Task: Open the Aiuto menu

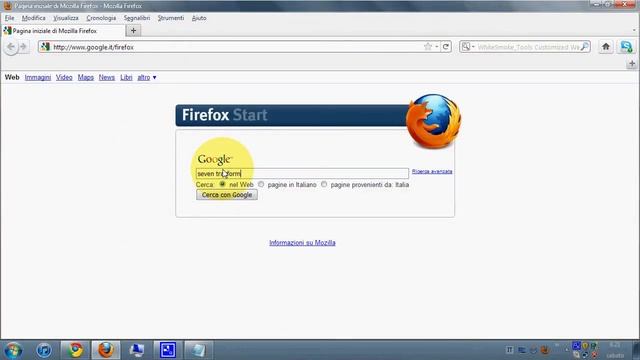Action: [x=199, y=18]
